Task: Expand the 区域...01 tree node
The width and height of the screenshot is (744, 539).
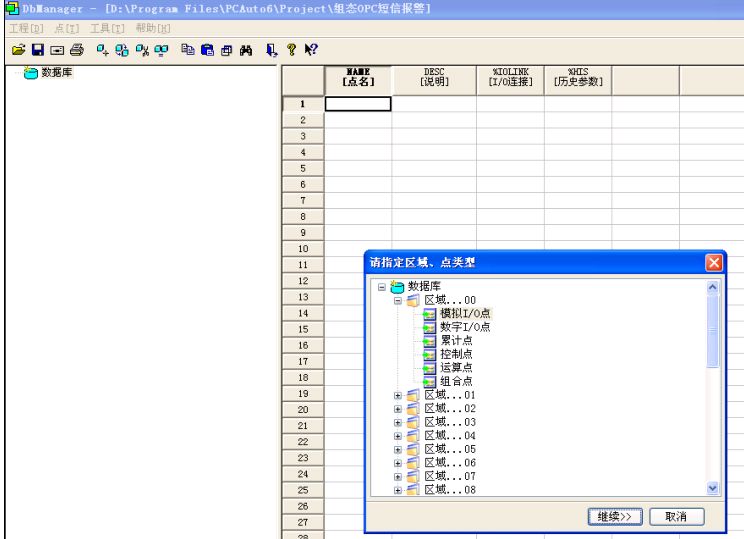Action: tap(397, 395)
